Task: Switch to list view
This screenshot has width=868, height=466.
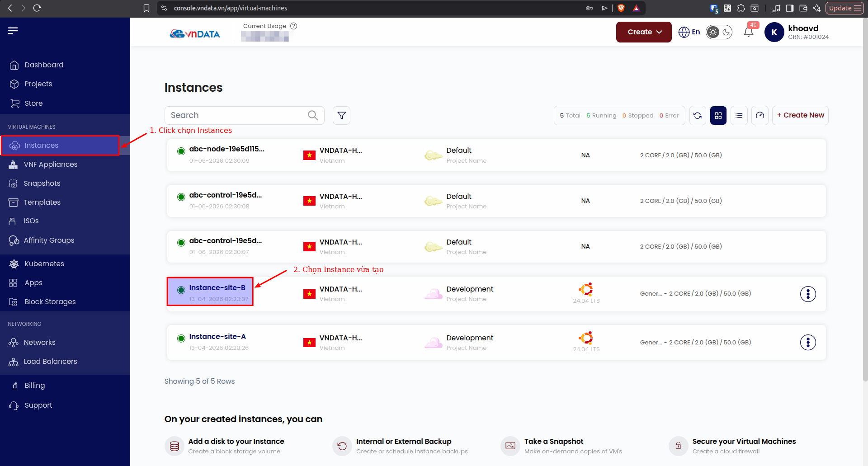Action: (x=739, y=115)
